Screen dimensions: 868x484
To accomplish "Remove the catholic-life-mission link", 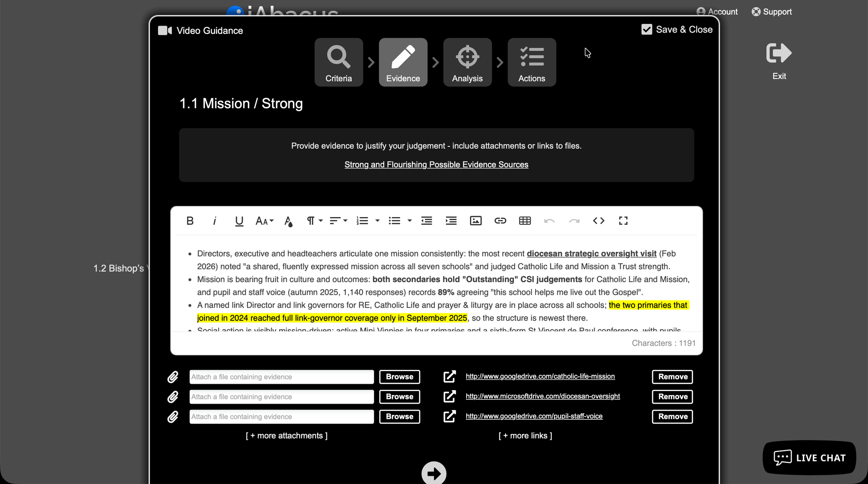I will click(672, 377).
